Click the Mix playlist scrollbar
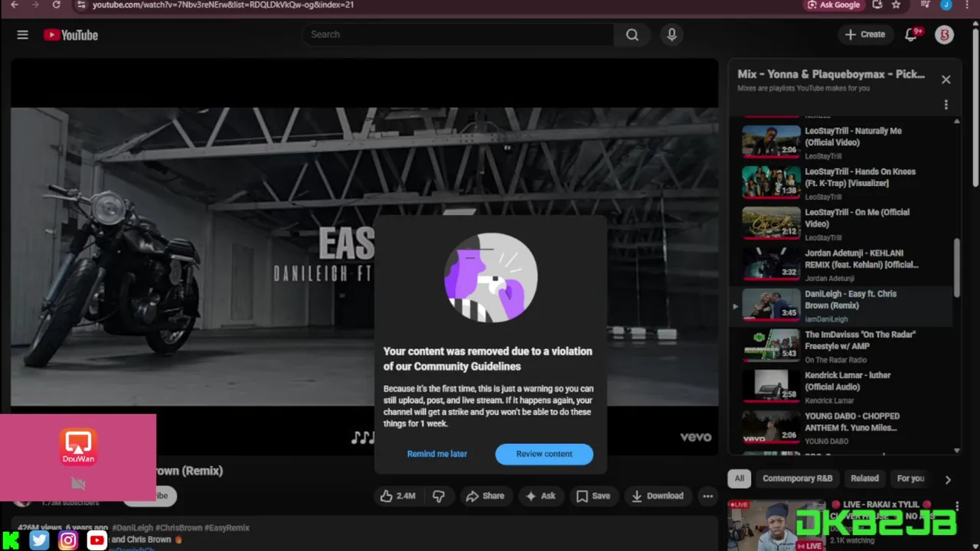Screen dimensions: 980x551 pos(957,268)
